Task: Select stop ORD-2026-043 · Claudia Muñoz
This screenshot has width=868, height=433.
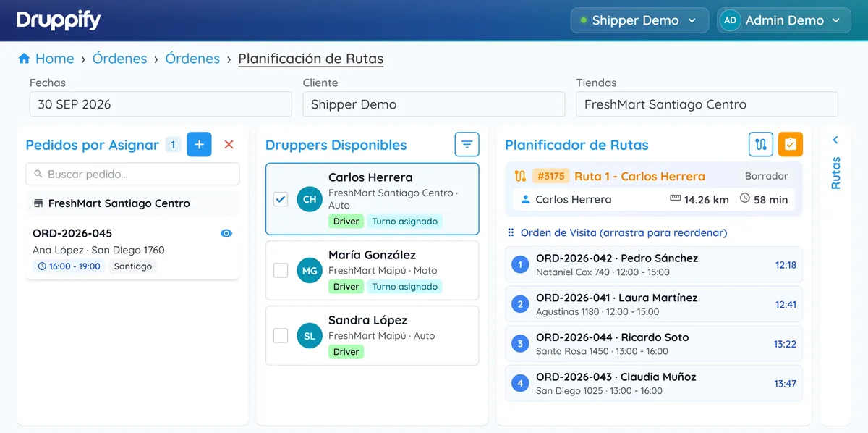Action: click(x=654, y=384)
